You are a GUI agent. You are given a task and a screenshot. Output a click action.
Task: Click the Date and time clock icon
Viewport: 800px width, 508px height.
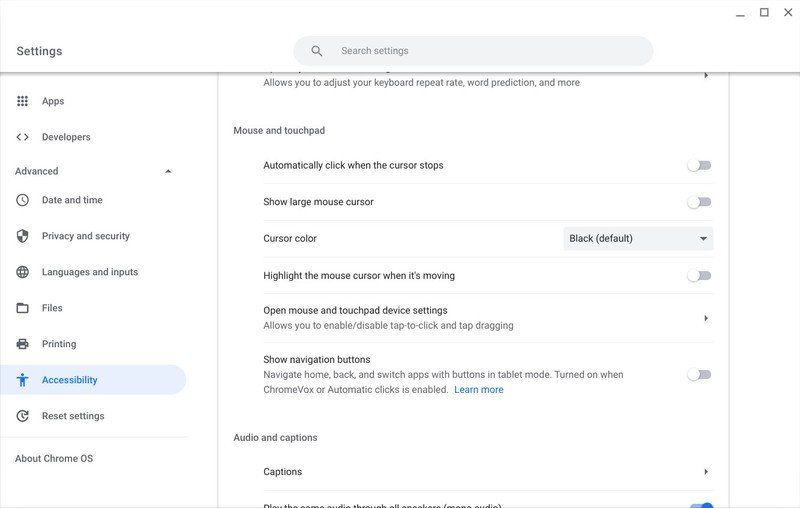pyautogui.click(x=22, y=200)
